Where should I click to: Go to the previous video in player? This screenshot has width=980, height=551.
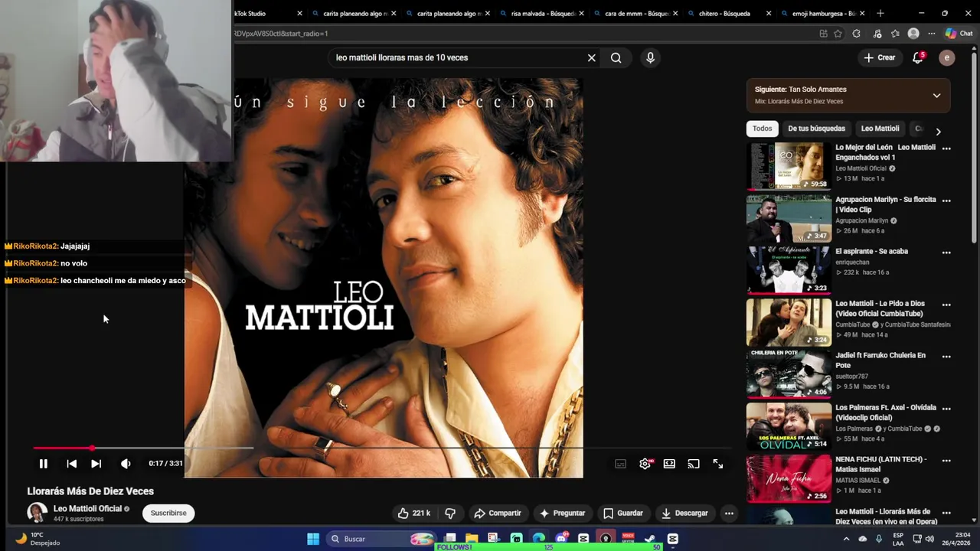[x=72, y=464]
